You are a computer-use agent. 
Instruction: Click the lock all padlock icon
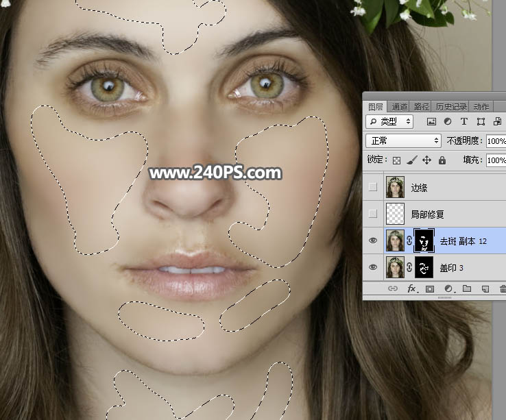(442, 160)
